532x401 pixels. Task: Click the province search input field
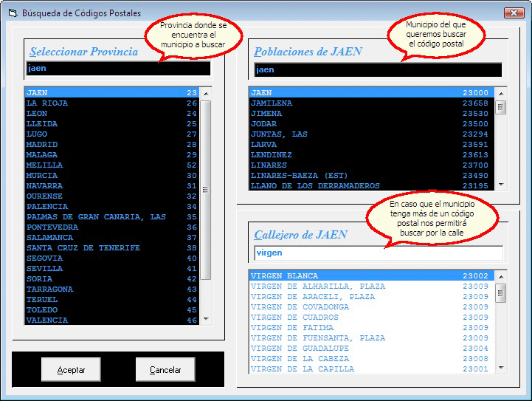(x=118, y=69)
